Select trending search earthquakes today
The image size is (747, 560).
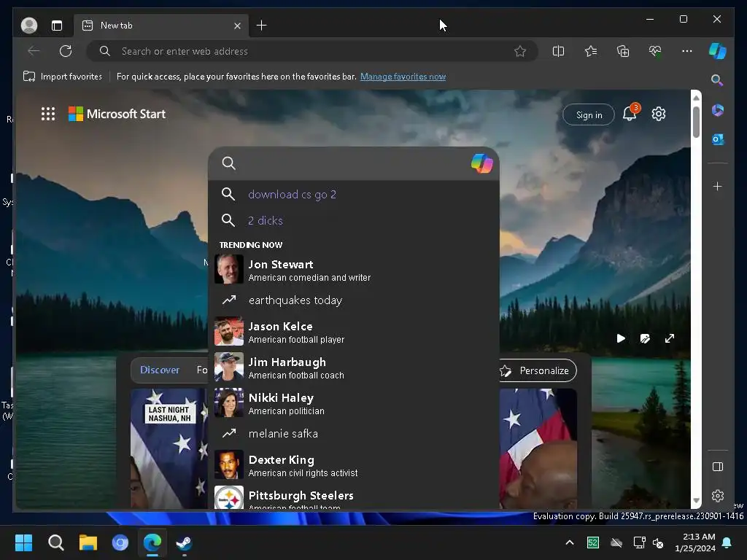point(354,300)
